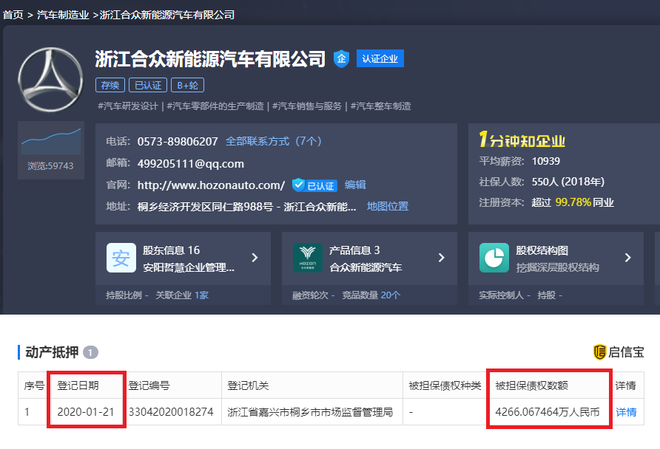Viewport: 660px width, 449px height.
Task: Open the 地图位置 link
Action: point(388,206)
